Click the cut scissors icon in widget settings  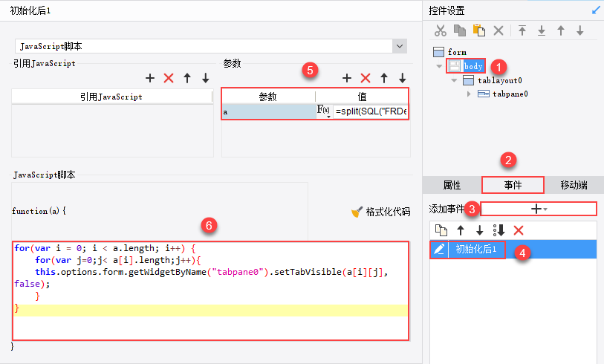(441, 30)
